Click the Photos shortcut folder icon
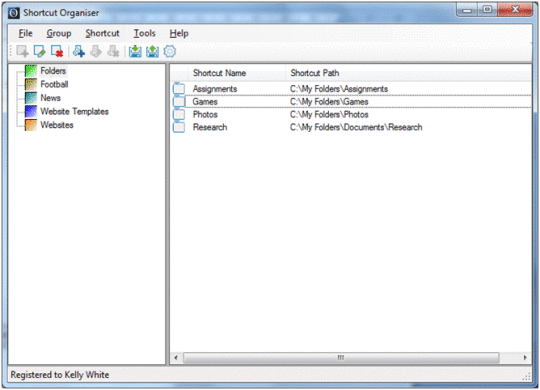Viewport: 540px width, 390px height. (179, 114)
